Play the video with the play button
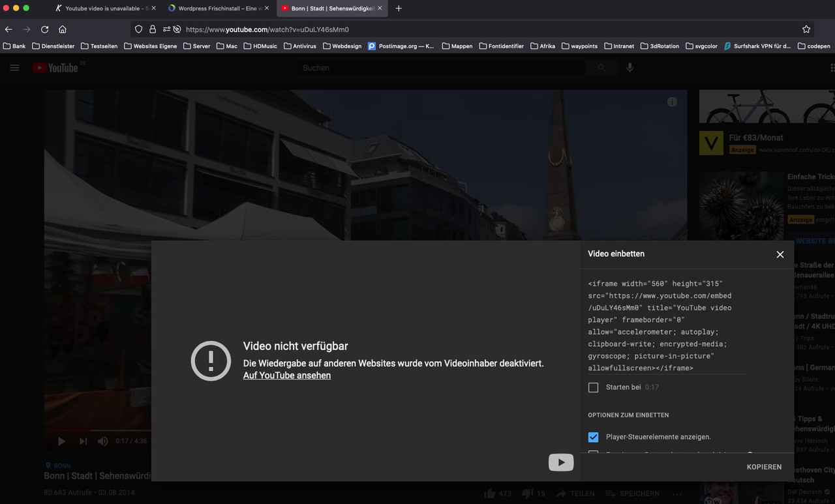Image resolution: width=835 pixels, height=504 pixels. [61, 441]
